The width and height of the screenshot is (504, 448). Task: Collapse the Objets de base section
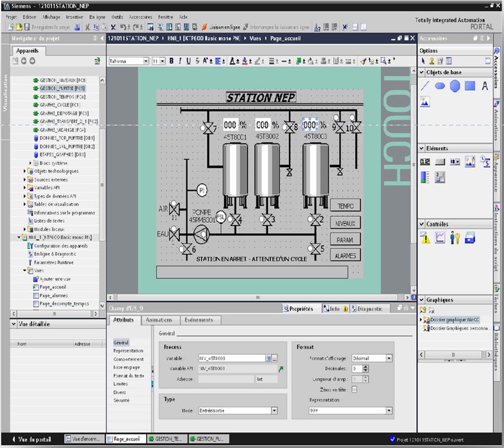tap(422, 72)
